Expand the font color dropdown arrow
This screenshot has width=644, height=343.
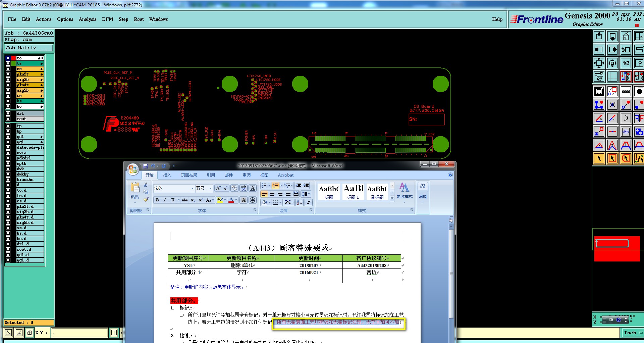[236, 200]
